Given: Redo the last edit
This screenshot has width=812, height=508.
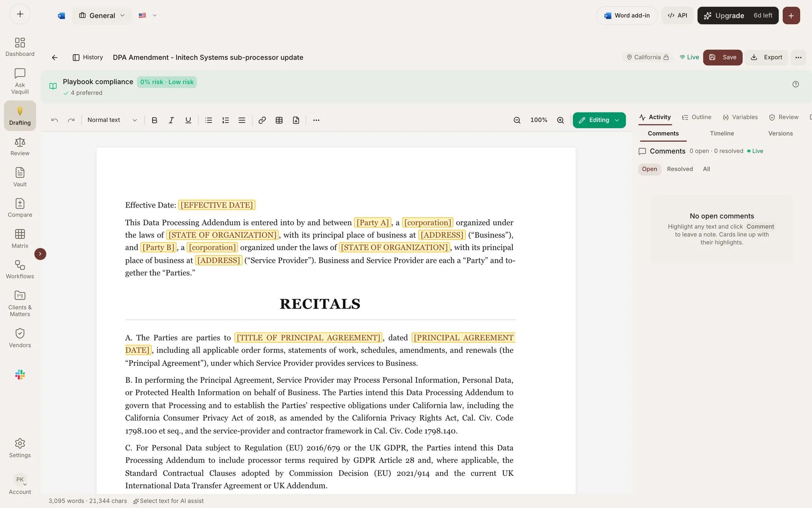Looking at the screenshot, I should click(71, 120).
